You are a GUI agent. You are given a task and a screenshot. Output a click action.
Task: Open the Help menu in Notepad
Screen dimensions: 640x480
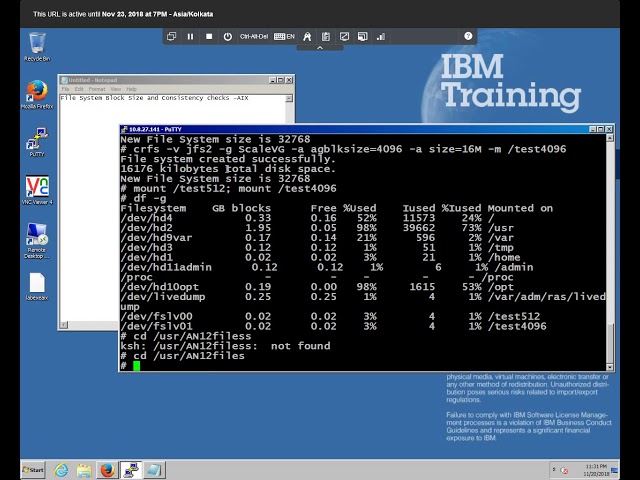tap(131, 89)
